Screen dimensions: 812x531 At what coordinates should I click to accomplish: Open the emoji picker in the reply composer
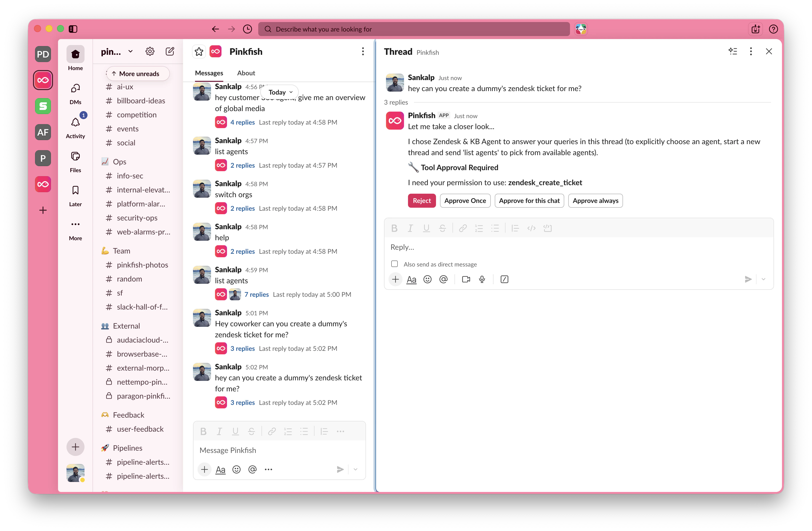tap(427, 279)
